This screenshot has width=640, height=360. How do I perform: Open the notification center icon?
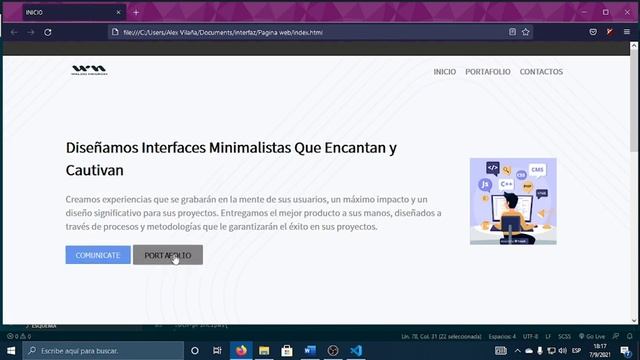point(625,351)
